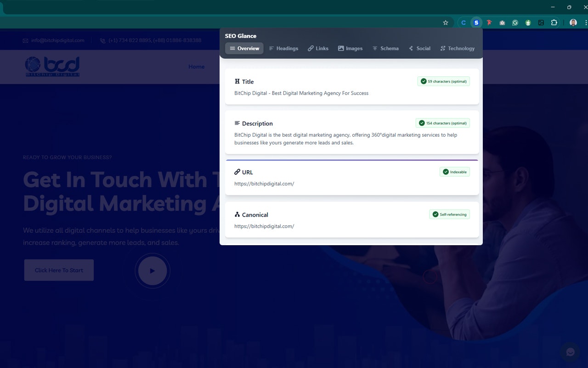
Task: Show the Schema tab
Action: pyautogui.click(x=385, y=48)
